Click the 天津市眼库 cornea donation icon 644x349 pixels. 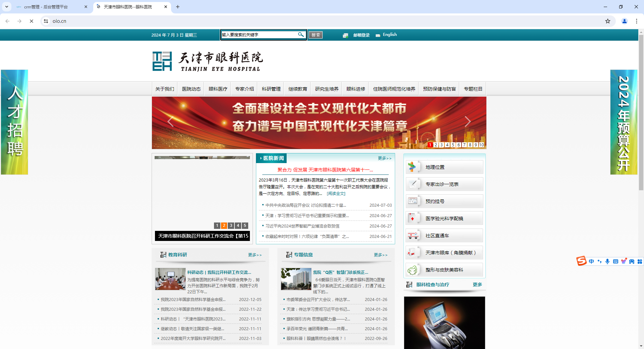(x=413, y=253)
